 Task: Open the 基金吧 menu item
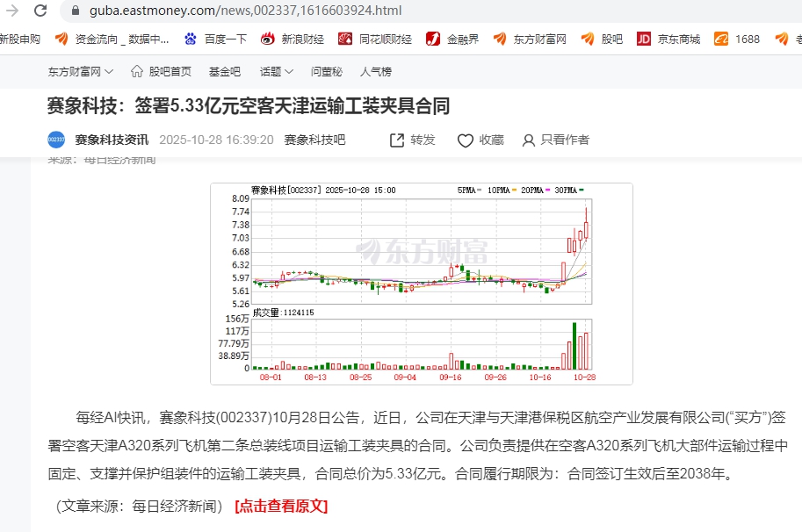tap(225, 71)
